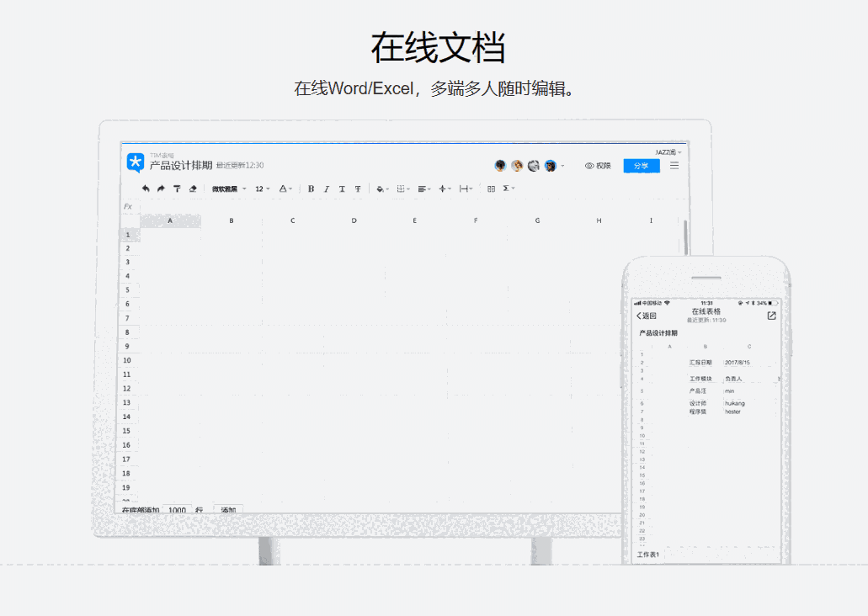Toggle the cell fill color tool
Viewport: 868px width, 616px height.
click(379, 189)
